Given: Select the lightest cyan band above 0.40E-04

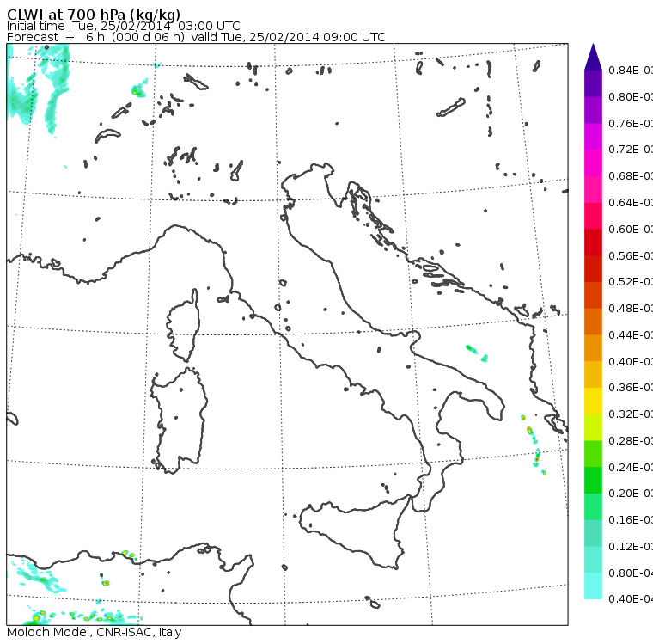Looking at the screenshot, I should [x=593, y=586].
